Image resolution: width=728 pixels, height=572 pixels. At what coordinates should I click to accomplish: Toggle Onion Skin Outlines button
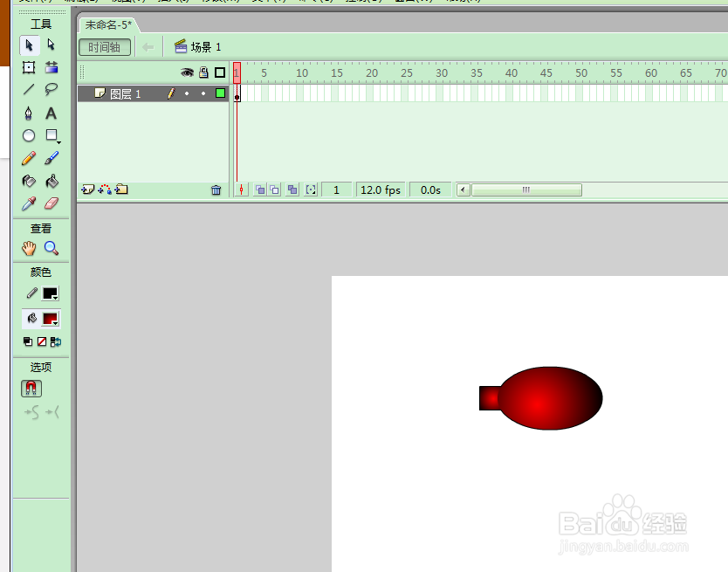pos(275,190)
